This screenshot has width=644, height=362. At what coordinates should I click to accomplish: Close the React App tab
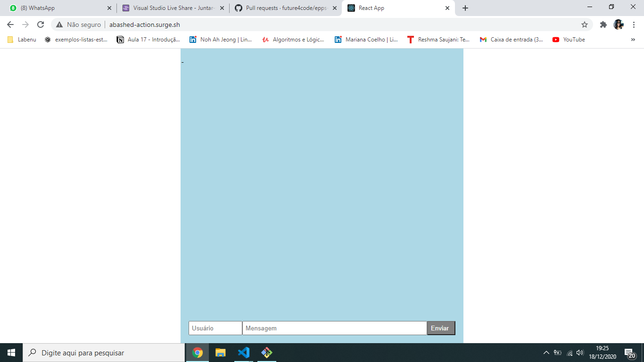pos(447,8)
